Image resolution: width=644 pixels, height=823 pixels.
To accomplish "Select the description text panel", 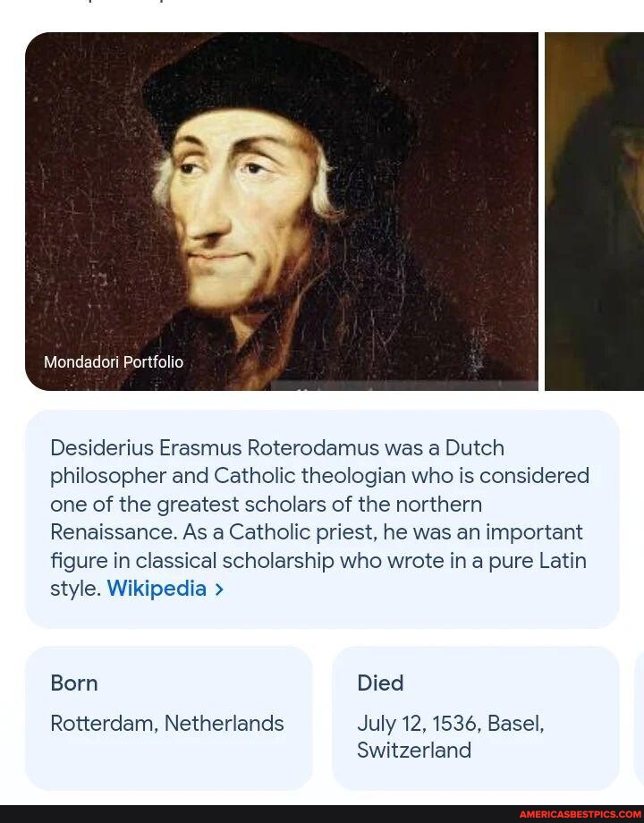I will (322, 519).
